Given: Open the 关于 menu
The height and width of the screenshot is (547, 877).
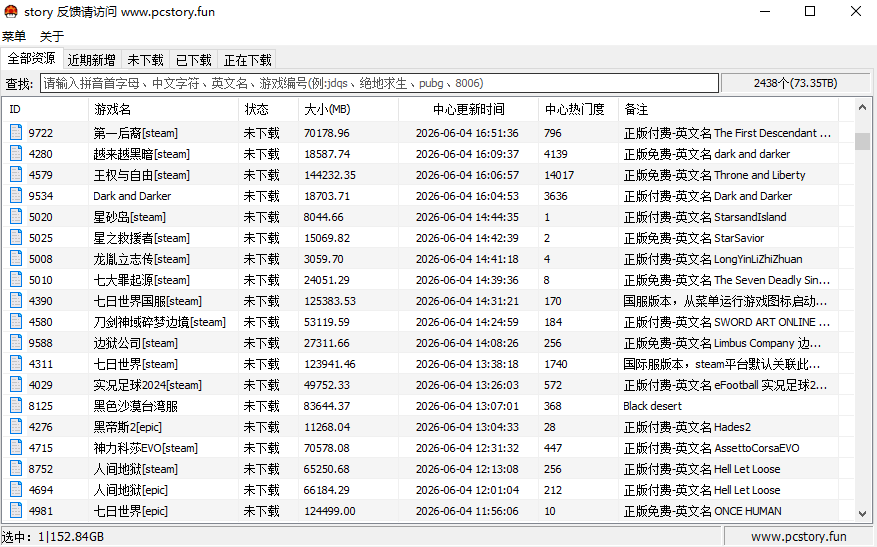Looking at the screenshot, I should [x=52, y=36].
